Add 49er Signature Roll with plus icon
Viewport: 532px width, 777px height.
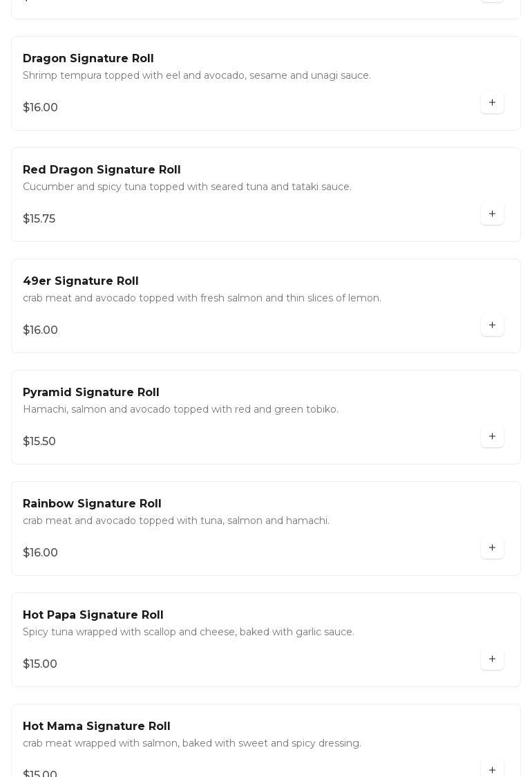(x=492, y=326)
